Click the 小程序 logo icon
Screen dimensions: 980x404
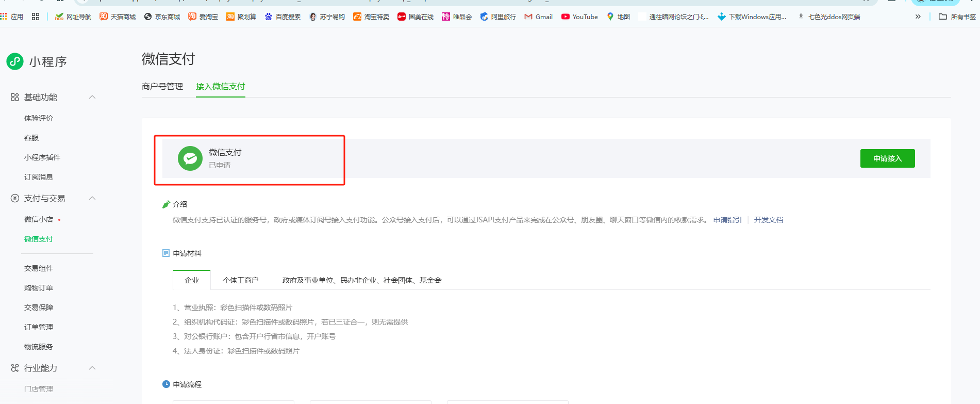(15, 61)
